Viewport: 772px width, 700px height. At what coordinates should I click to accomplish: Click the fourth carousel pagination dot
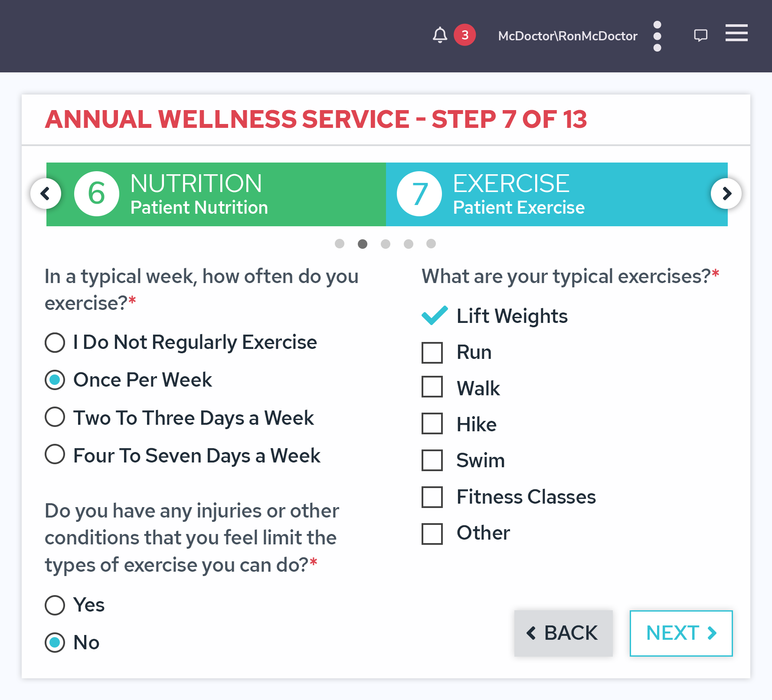click(408, 244)
